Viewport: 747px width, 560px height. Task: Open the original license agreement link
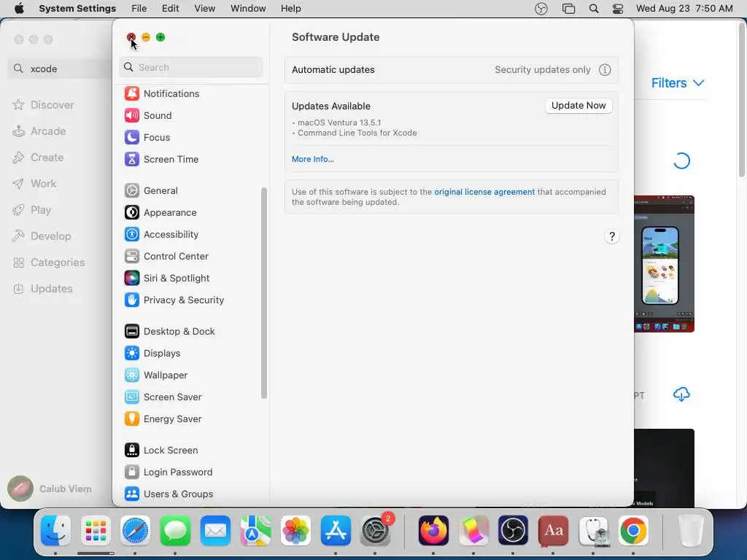(484, 192)
